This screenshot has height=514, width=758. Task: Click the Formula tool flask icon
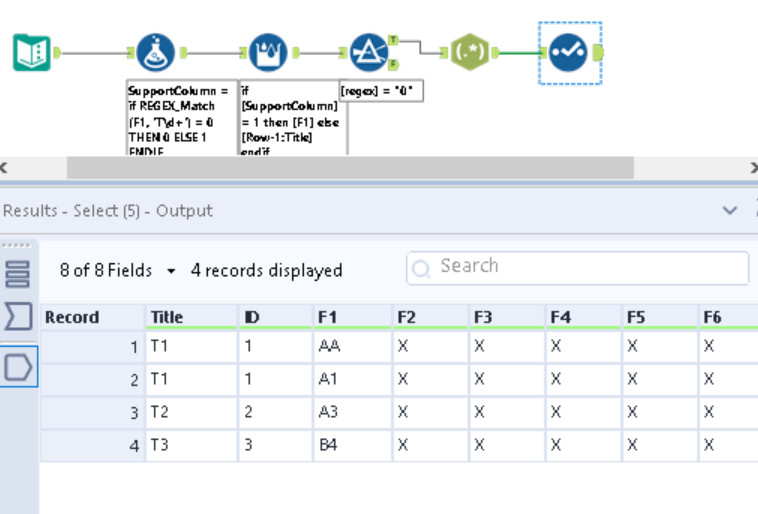pyautogui.click(x=156, y=52)
